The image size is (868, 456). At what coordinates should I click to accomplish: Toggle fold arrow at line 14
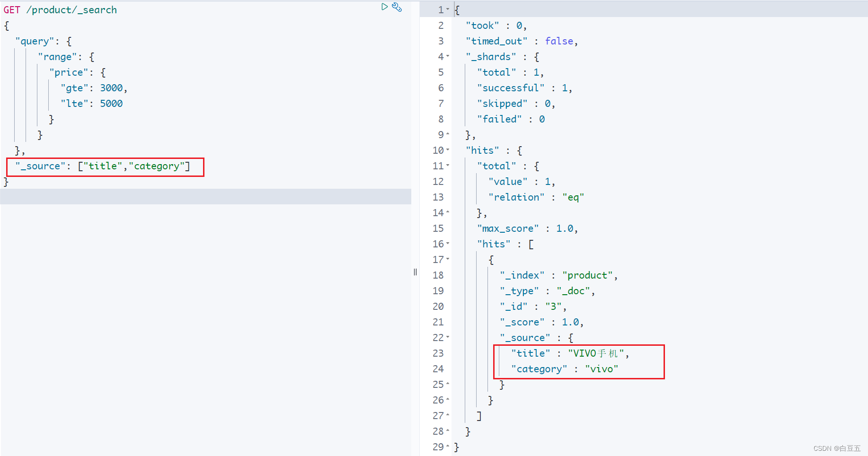click(x=448, y=212)
